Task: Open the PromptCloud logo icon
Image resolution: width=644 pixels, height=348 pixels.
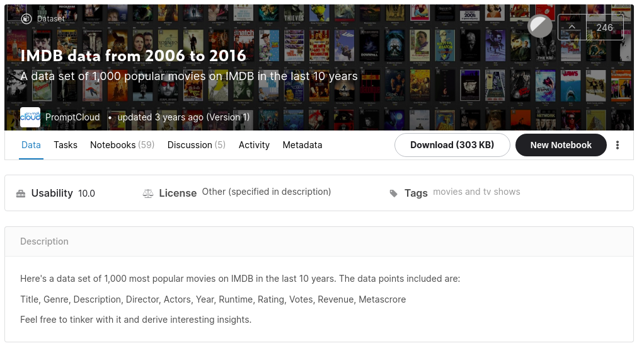Action: pos(30,117)
